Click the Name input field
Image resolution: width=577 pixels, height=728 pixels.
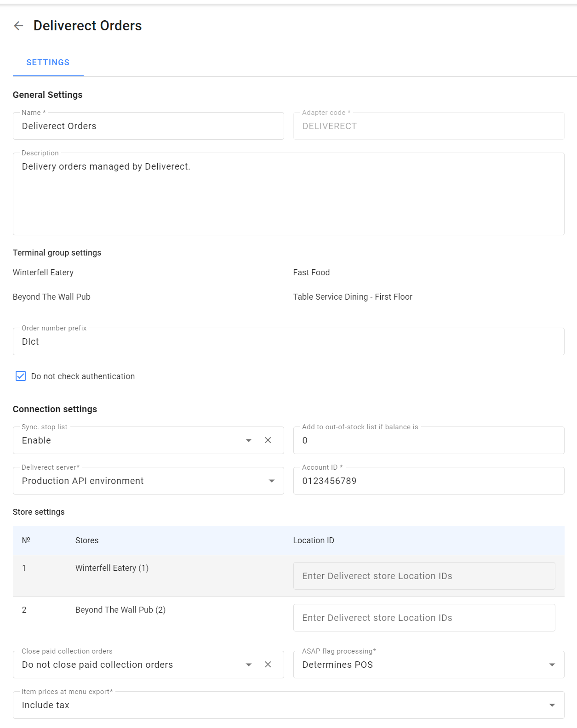pos(148,126)
